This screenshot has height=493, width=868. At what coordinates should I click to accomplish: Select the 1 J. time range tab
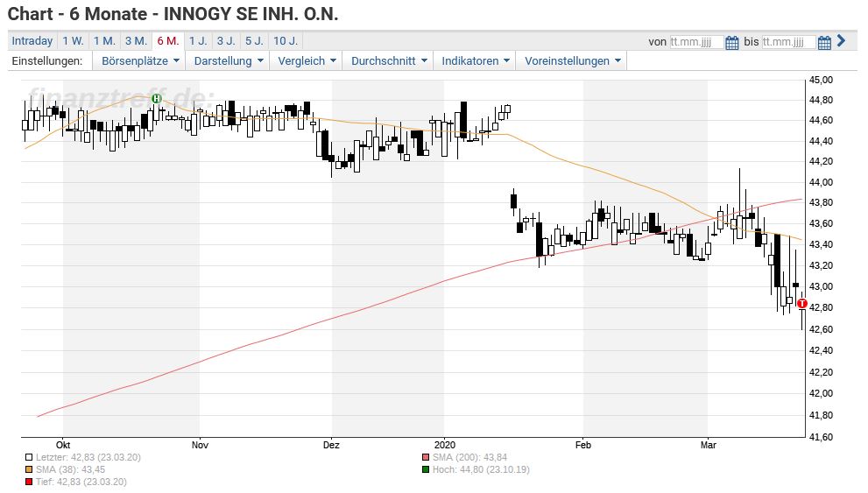[x=198, y=41]
